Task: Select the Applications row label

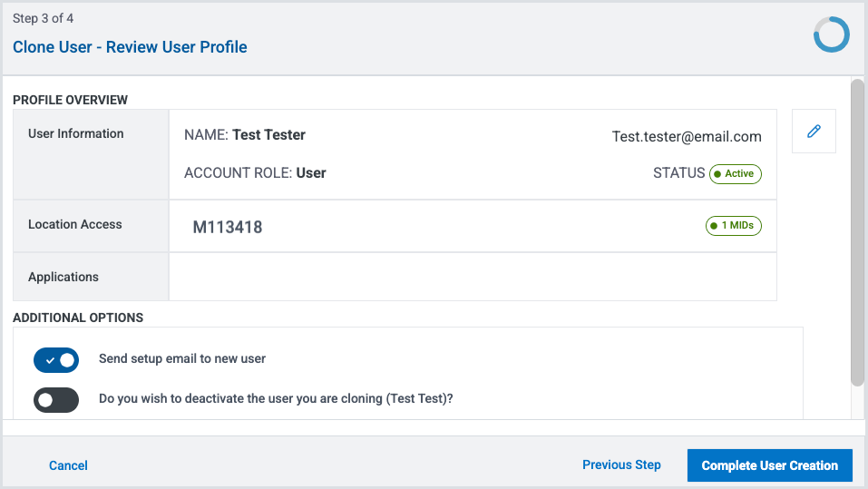Action: [63, 277]
